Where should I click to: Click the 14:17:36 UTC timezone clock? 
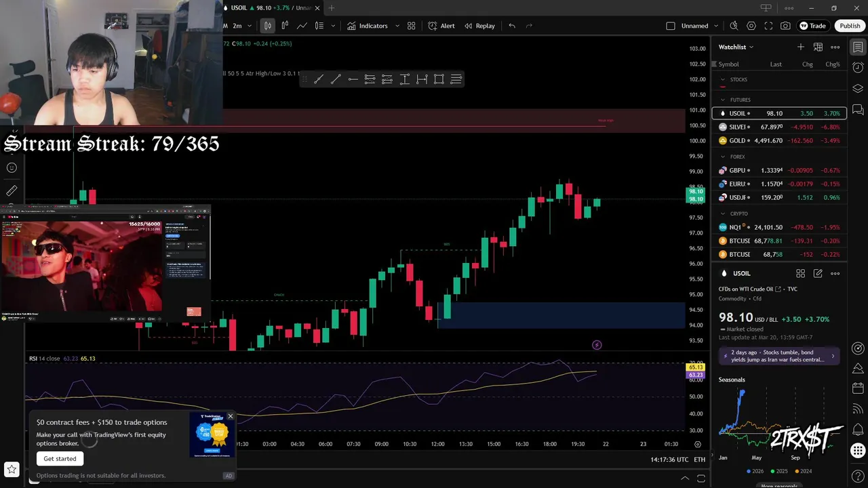[669, 460]
